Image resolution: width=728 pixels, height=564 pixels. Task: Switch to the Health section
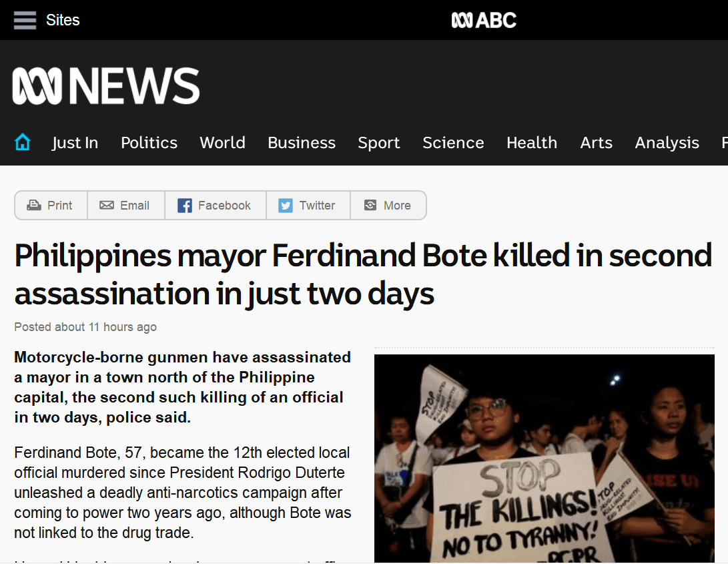pos(531,143)
